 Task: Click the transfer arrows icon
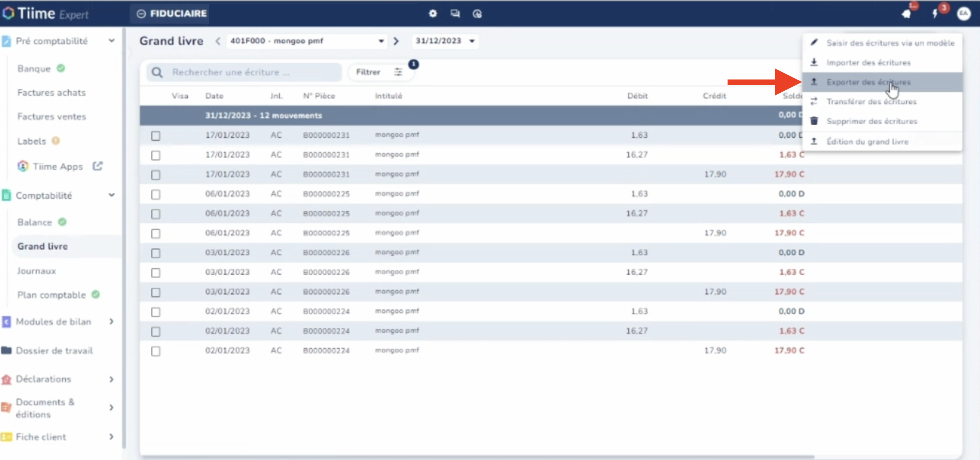tap(814, 102)
